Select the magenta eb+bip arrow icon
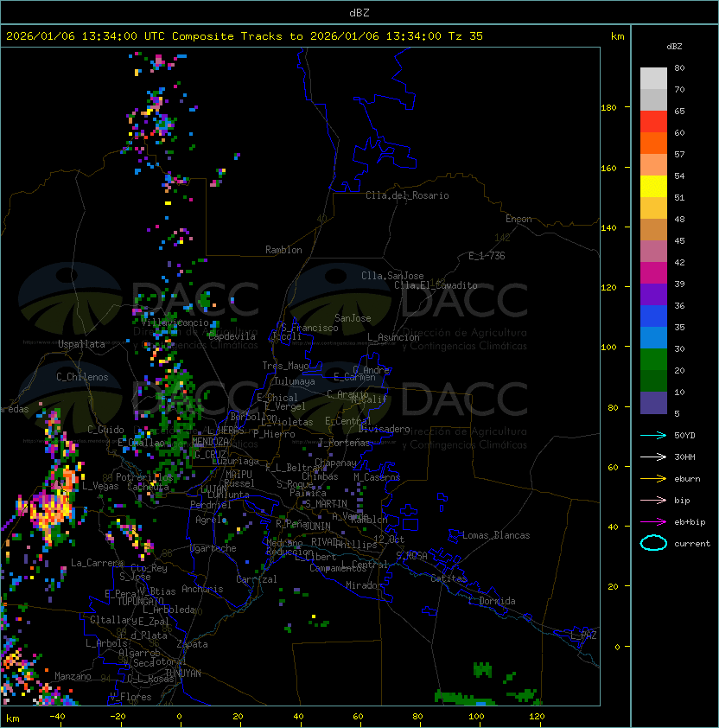 click(x=653, y=521)
